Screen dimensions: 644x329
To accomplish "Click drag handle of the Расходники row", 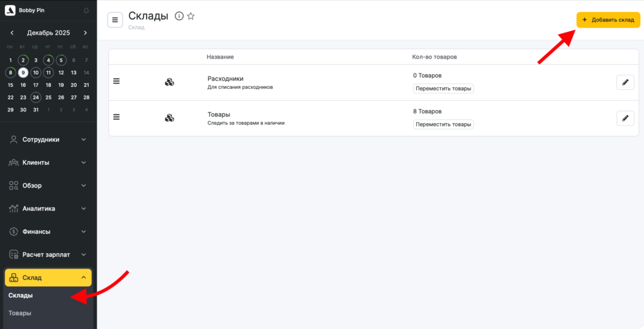I will coord(116,81).
